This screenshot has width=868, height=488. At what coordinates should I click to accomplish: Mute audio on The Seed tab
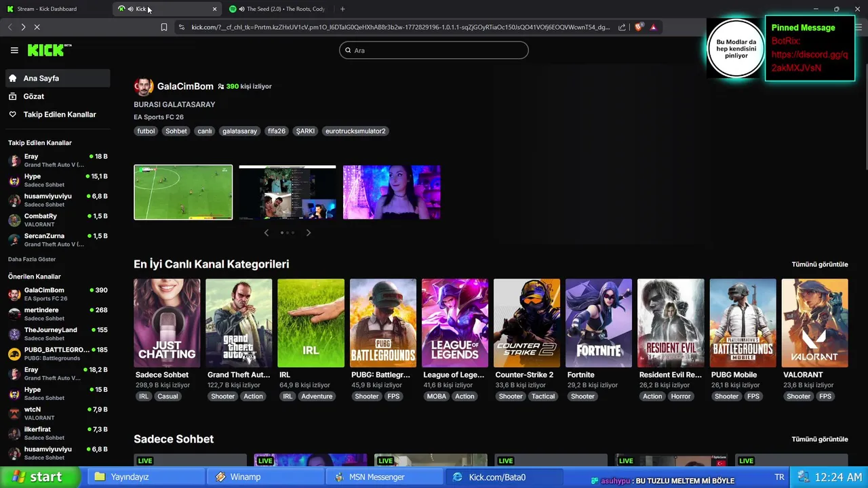point(241,9)
